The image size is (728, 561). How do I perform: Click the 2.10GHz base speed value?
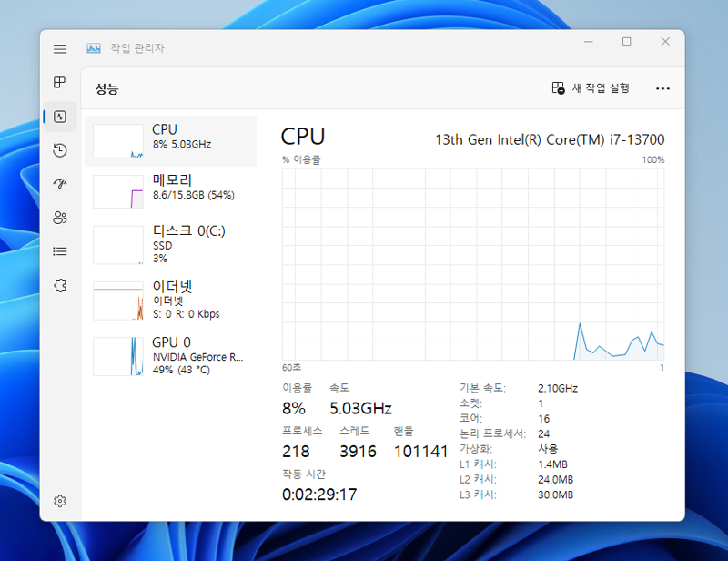(558, 388)
